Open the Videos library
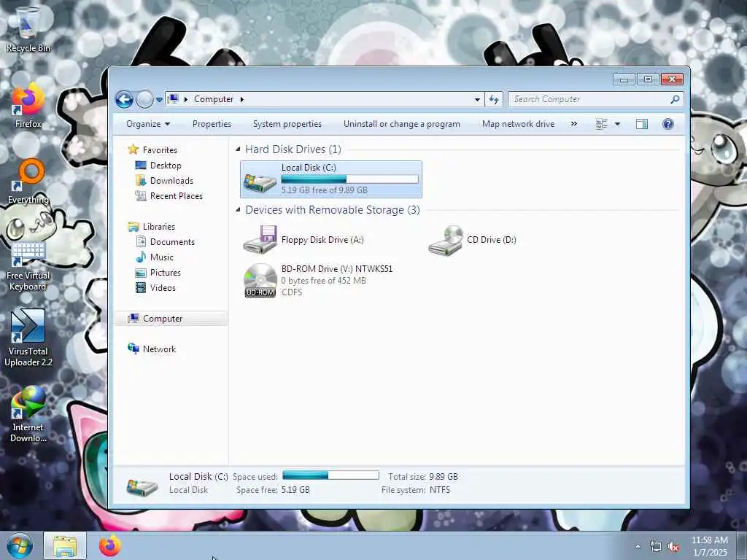The width and height of the screenshot is (747, 560). [163, 287]
